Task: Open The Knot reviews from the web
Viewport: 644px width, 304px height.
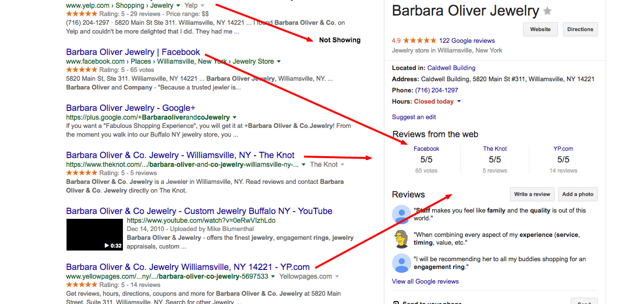Action: (x=495, y=149)
